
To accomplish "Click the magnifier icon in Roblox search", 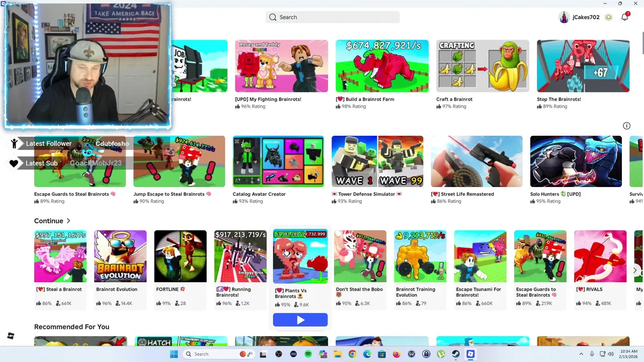I will click(273, 17).
